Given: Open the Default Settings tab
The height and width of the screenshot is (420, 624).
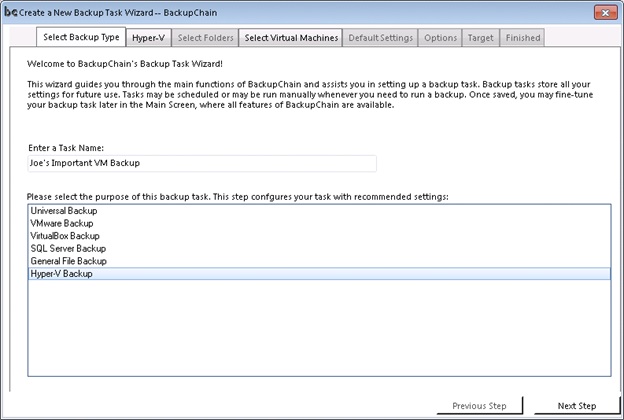Looking at the screenshot, I should click(x=380, y=38).
